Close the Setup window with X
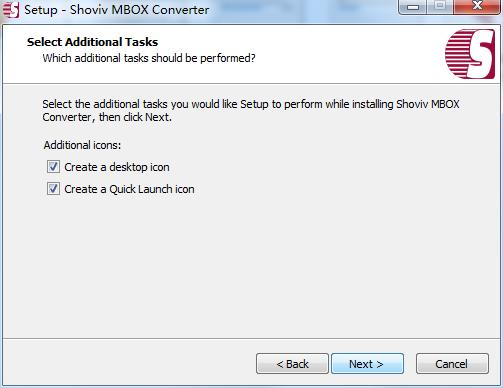This screenshot has width=503, height=388. pos(477,6)
